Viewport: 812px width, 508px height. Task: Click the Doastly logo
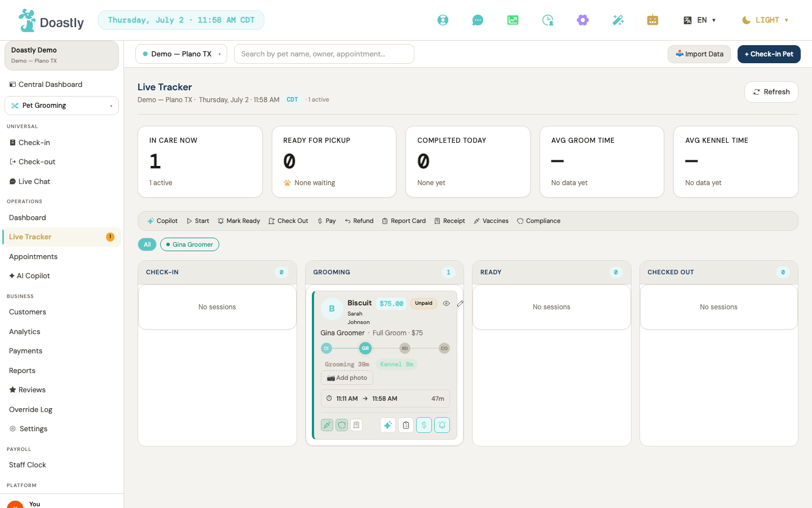[51, 21]
